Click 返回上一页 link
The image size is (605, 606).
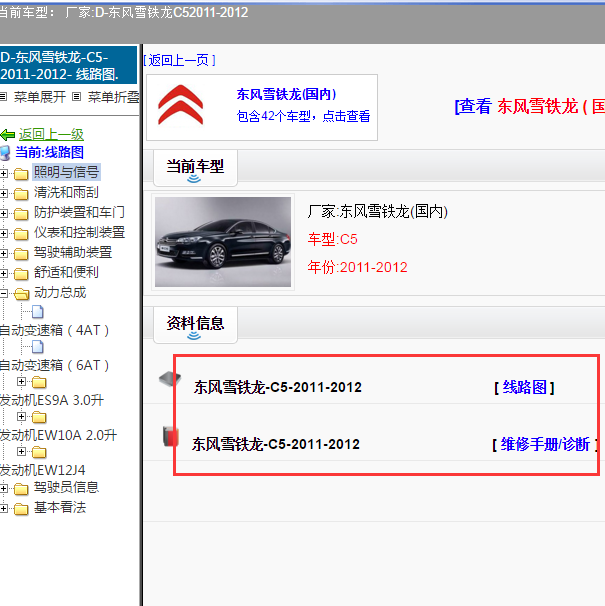click(179, 60)
